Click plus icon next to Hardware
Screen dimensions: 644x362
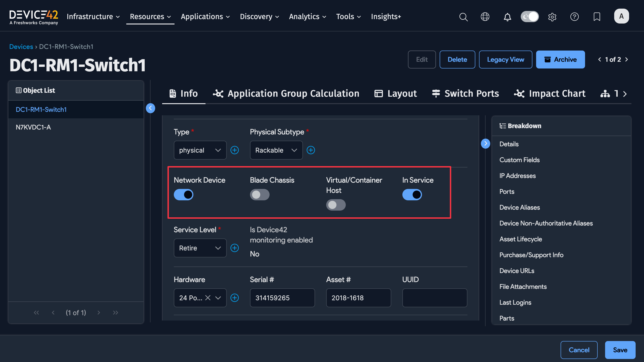click(x=234, y=298)
